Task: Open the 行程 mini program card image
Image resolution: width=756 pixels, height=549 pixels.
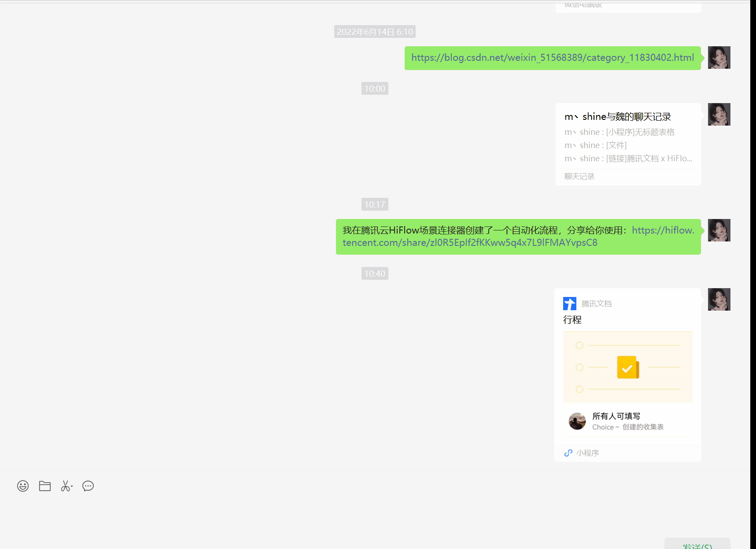Action: tap(628, 367)
